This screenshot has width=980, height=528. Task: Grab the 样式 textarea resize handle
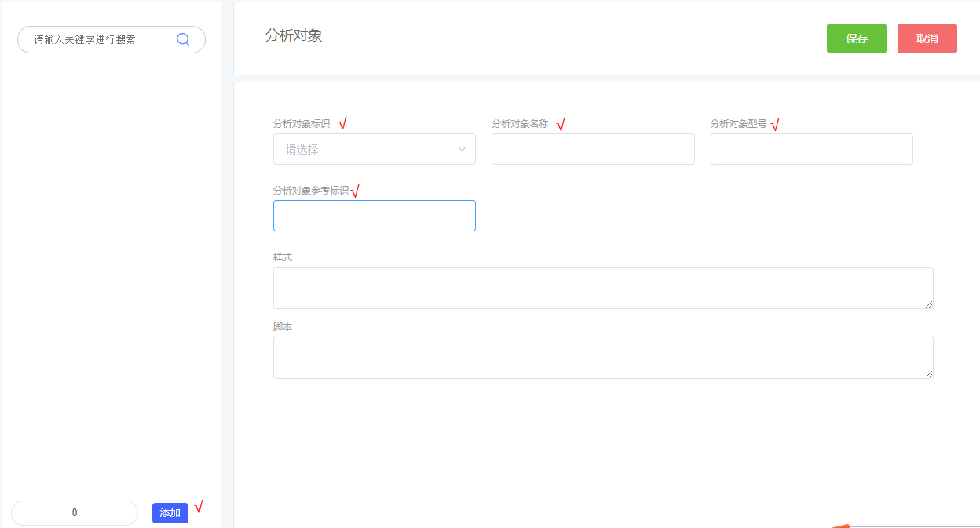[929, 304]
